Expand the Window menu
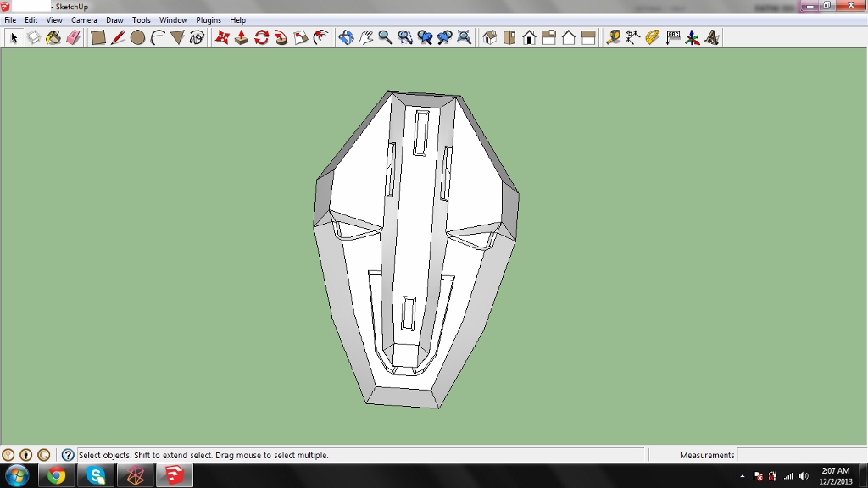 coord(174,20)
